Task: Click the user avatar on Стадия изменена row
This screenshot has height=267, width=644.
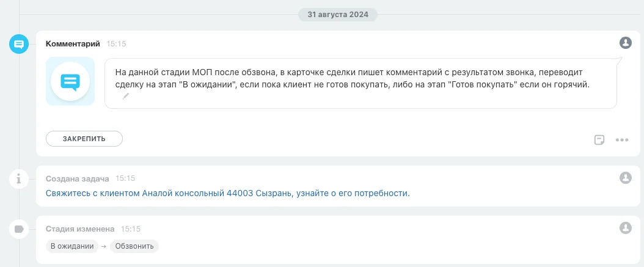Action: pyautogui.click(x=625, y=227)
